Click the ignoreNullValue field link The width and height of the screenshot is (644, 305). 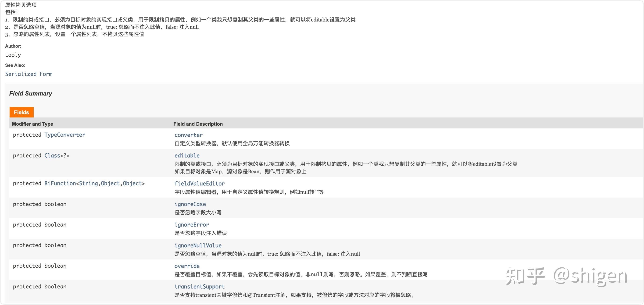198,245
